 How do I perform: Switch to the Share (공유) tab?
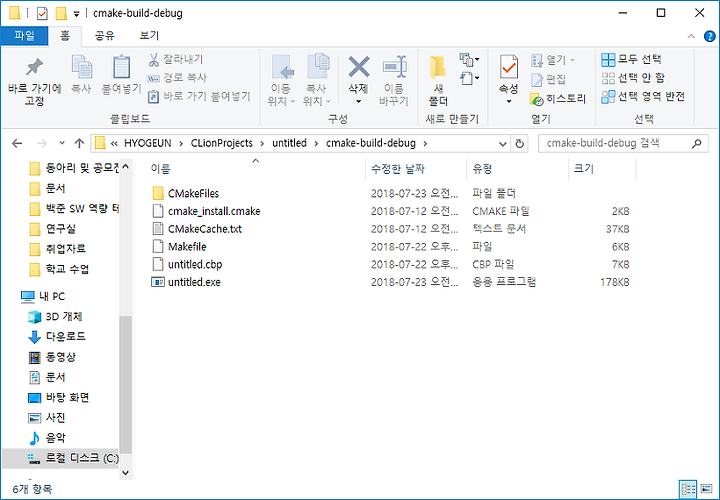105,36
